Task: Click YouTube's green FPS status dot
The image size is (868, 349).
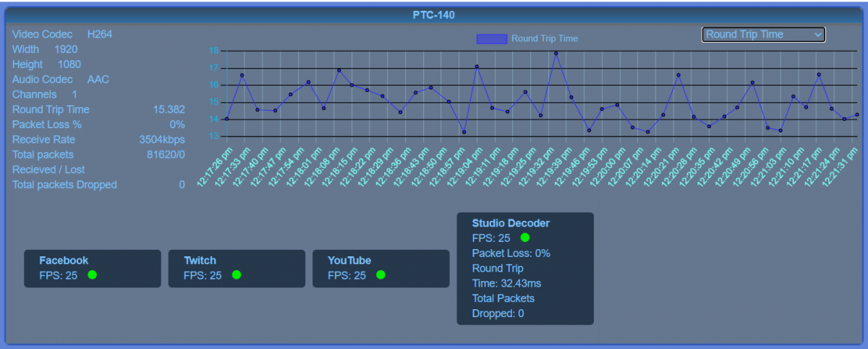Action: click(380, 275)
